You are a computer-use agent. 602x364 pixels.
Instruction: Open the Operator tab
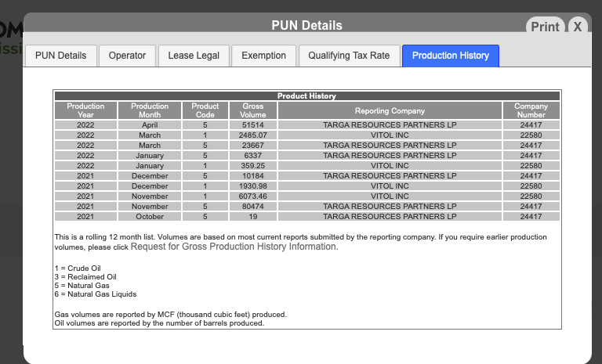(127, 56)
